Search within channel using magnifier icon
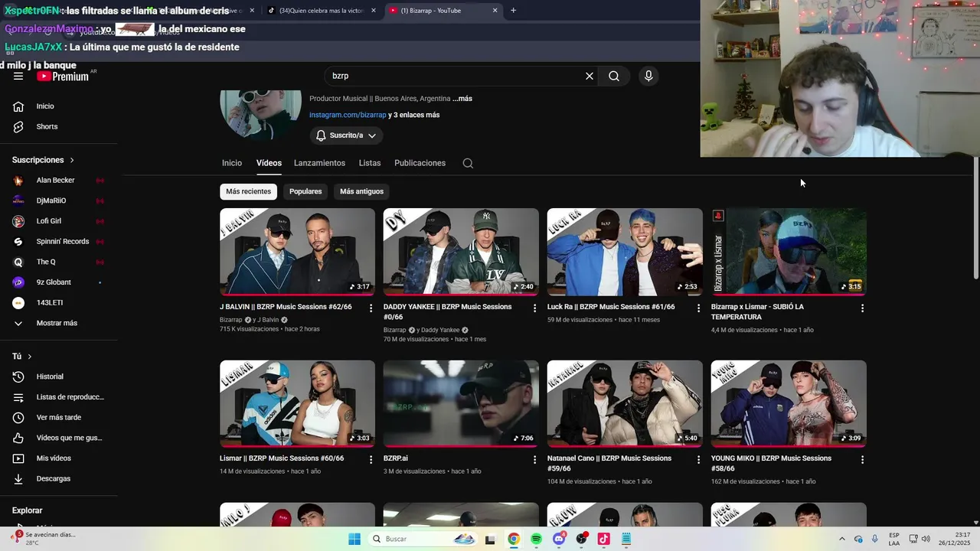 click(468, 163)
